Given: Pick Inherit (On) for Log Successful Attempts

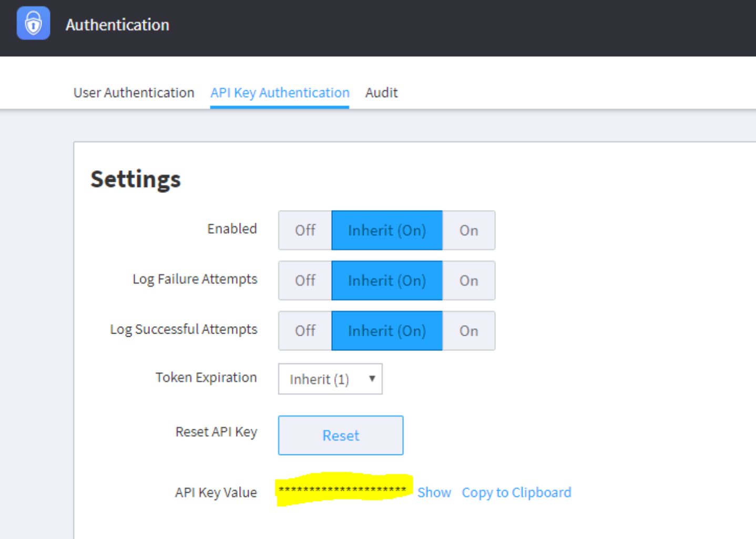Looking at the screenshot, I should 386,331.
